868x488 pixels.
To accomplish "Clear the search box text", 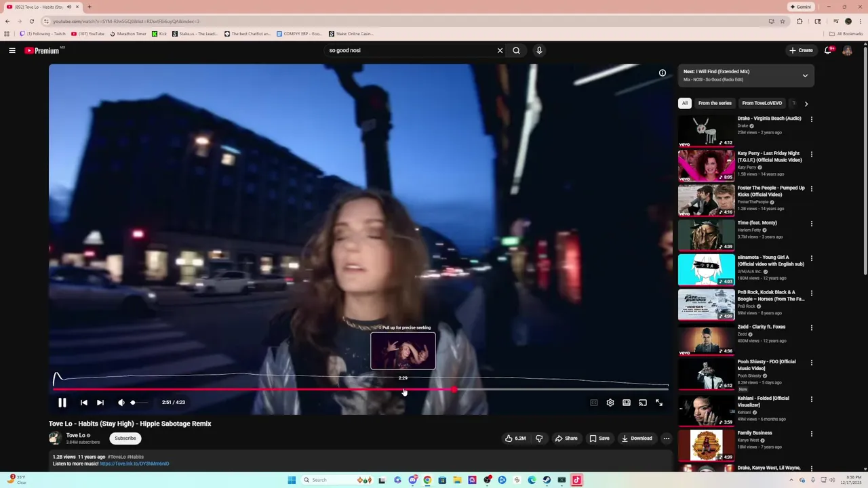I will pyautogui.click(x=500, y=50).
